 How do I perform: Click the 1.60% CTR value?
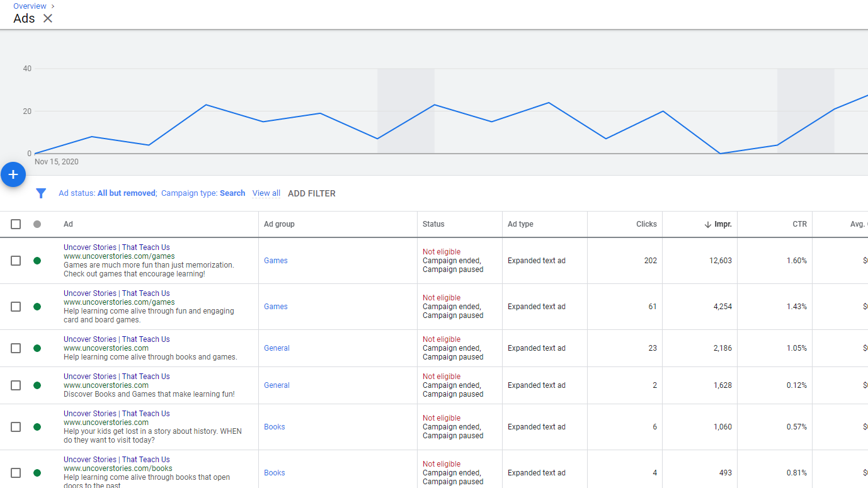[797, 261]
